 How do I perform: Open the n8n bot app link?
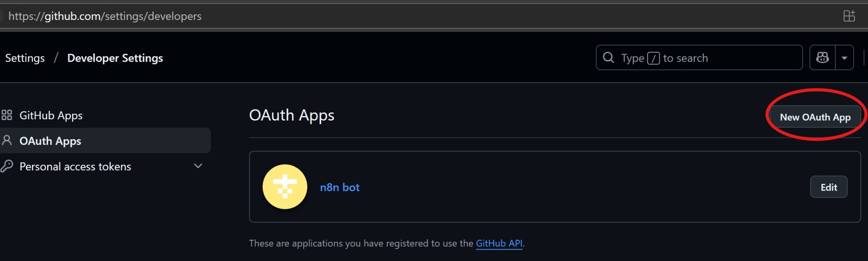(x=339, y=187)
